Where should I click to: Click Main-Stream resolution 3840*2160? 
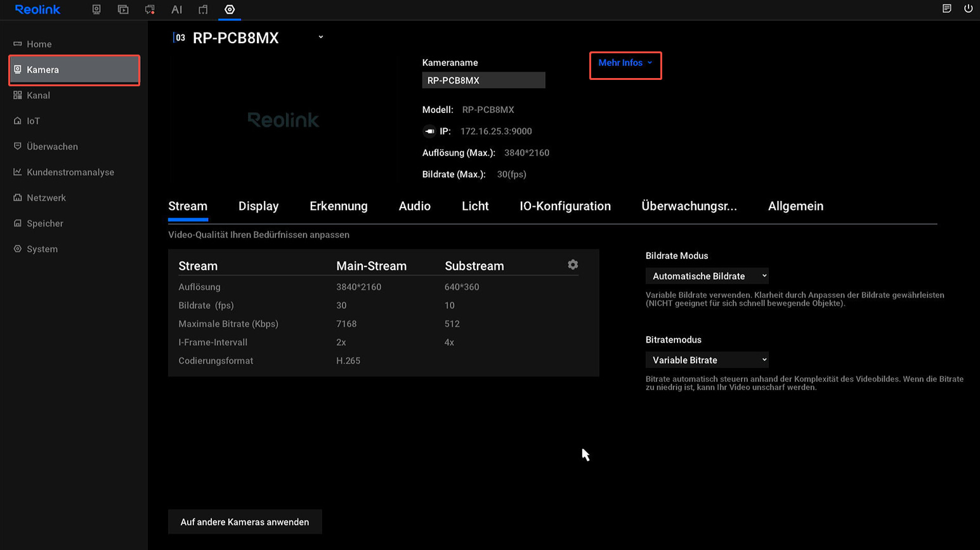tap(358, 287)
